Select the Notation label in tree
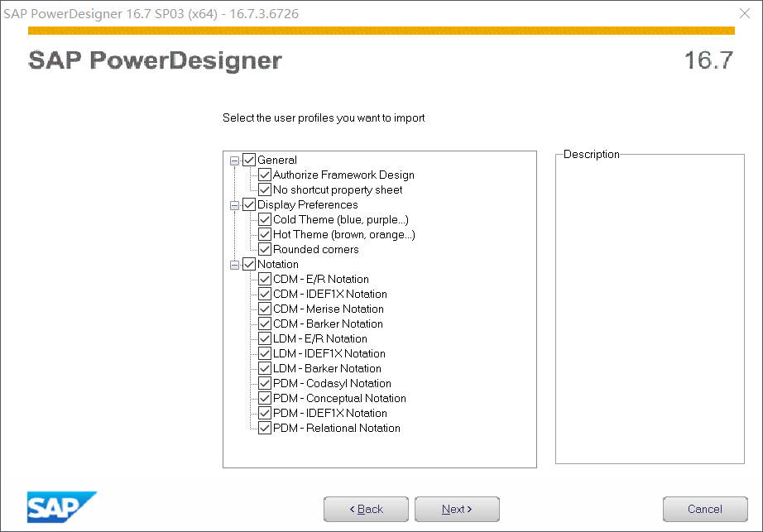 click(278, 264)
